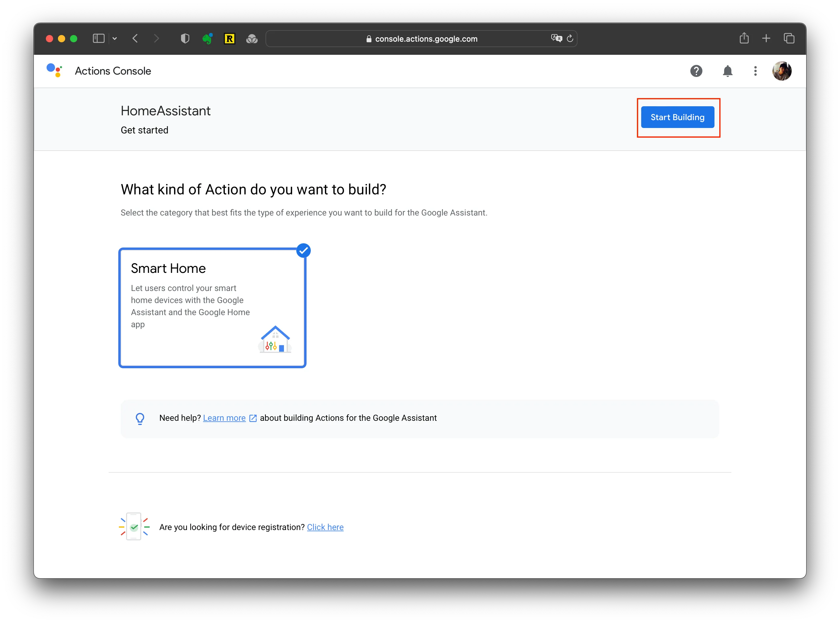840x623 pixels.
Task: Click the Smart Home house icon
Action: coord(275,339)
